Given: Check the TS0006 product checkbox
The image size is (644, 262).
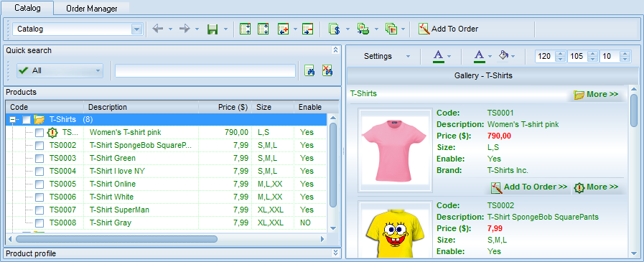Looking at the screenshot, I should 39,197.
